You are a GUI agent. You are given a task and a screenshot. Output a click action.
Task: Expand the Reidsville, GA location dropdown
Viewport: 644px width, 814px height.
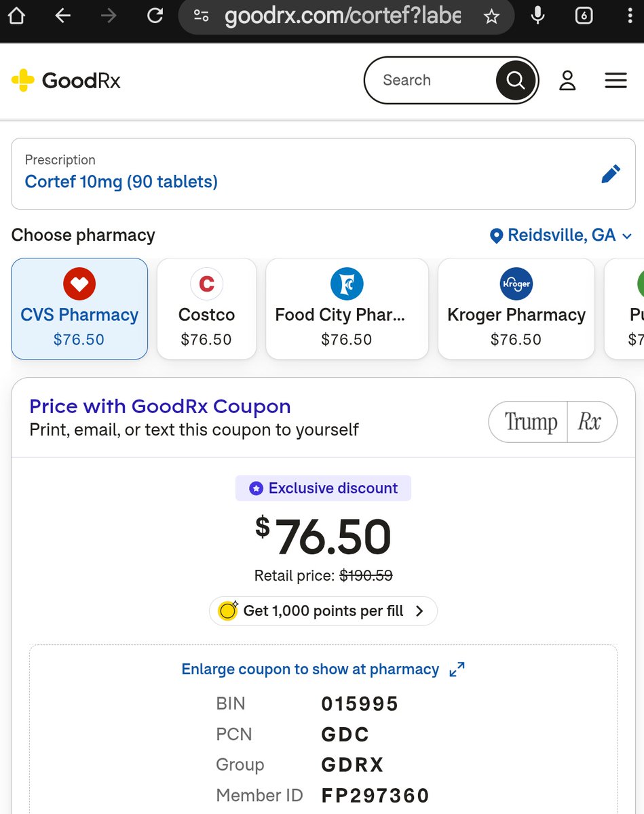point(561,235)
